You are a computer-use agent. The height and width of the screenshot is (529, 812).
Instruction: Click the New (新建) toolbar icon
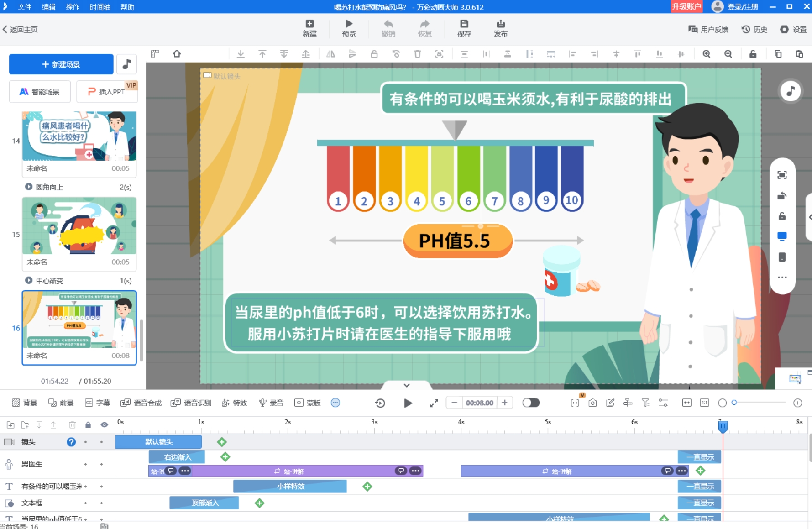309,28
